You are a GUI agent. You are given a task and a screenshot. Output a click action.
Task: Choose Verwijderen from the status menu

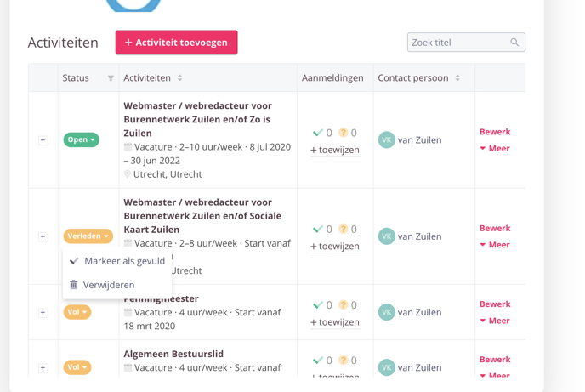click(109, 285)
